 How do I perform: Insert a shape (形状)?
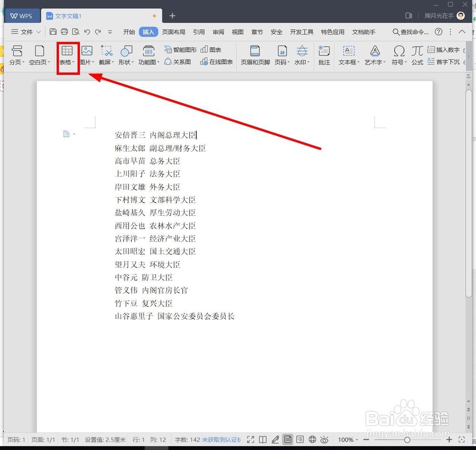click(126, 55)
